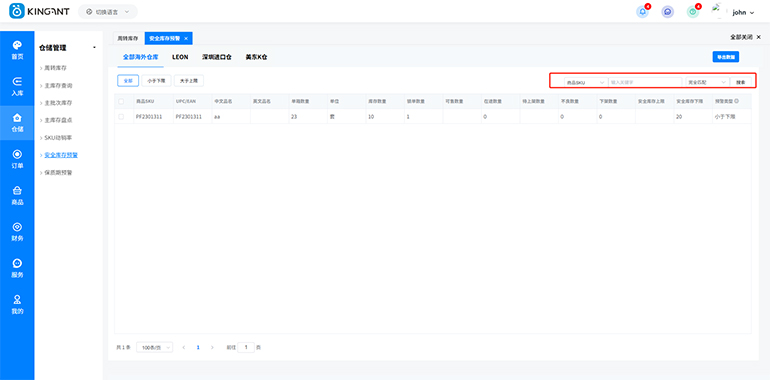Click page number 1 in pagination
Screen dimensions: 770x380
198,347
